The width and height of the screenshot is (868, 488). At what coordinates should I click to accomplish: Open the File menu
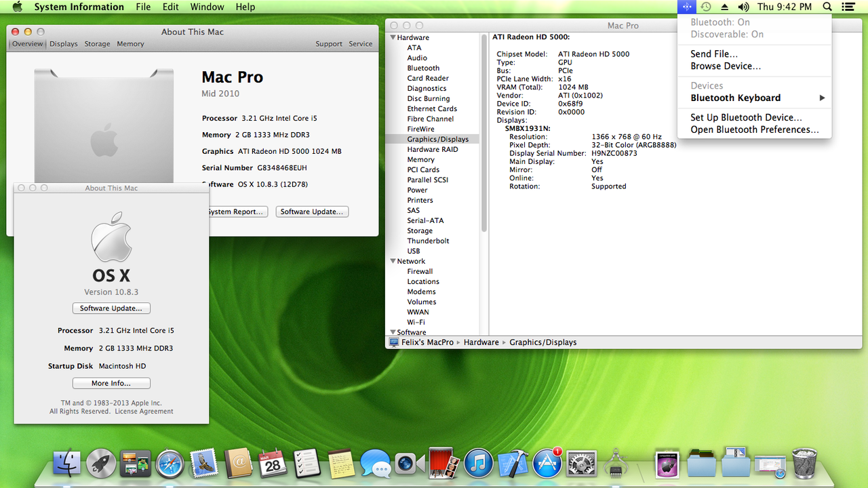click(143, 7)
